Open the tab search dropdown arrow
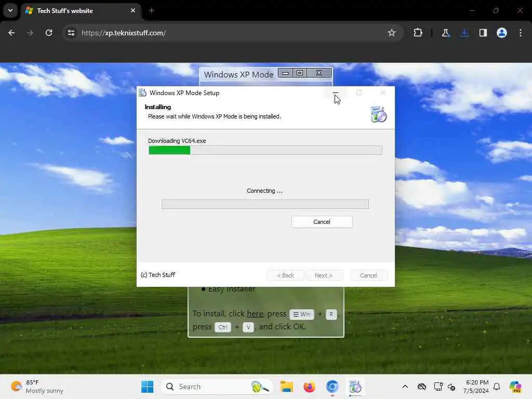This screenshot has height=399, width=532. [x=10, y=10]
